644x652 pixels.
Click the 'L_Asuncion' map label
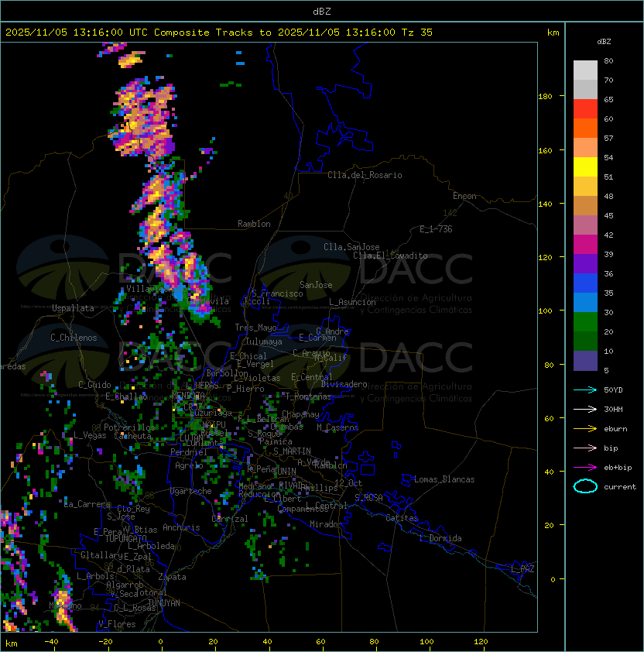tap(352, 302)
